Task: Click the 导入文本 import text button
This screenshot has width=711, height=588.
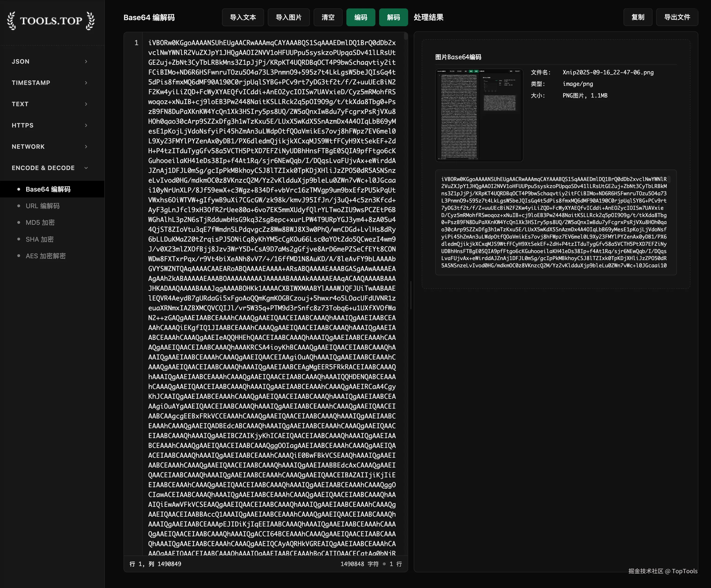Action: [x=243, y=17]
